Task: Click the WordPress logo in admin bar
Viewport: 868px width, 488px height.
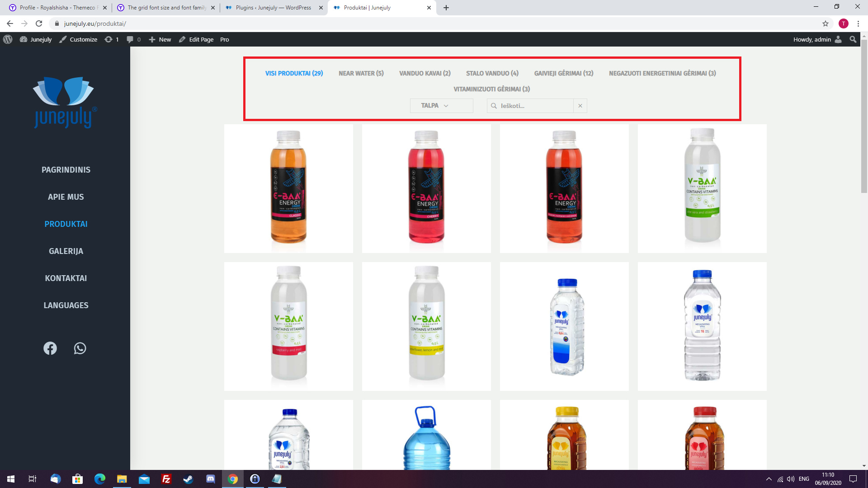Action: [8, 40]
